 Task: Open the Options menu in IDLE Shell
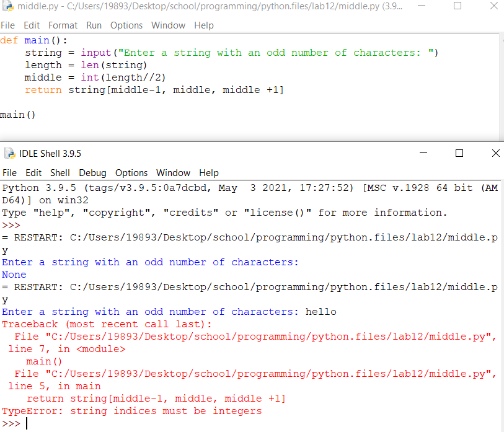click(x=131, y=173)
